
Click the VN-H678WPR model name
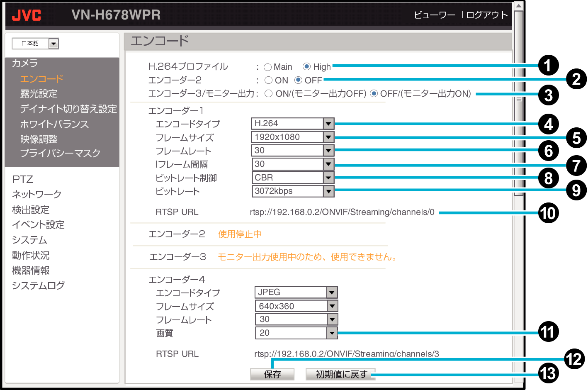(116, 15)
